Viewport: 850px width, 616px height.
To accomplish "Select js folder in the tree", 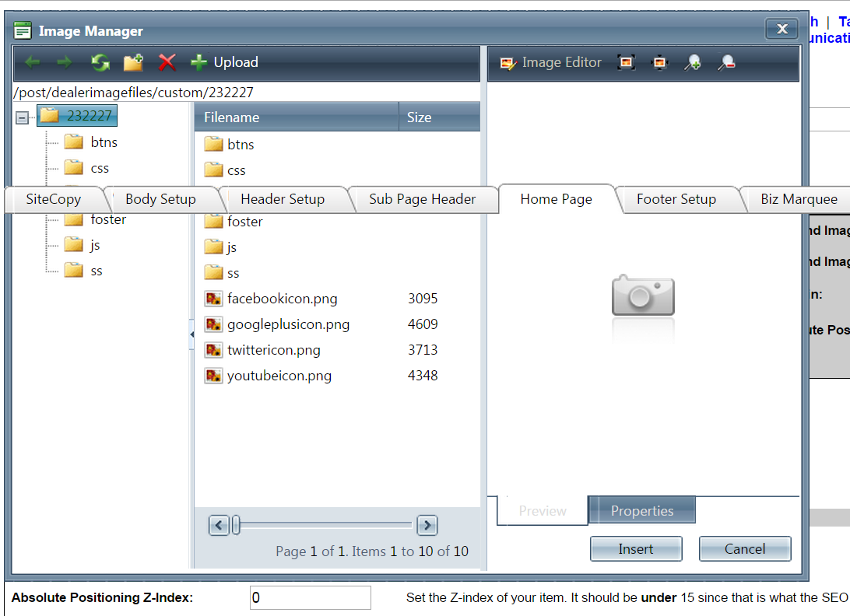I will [82, 245].
